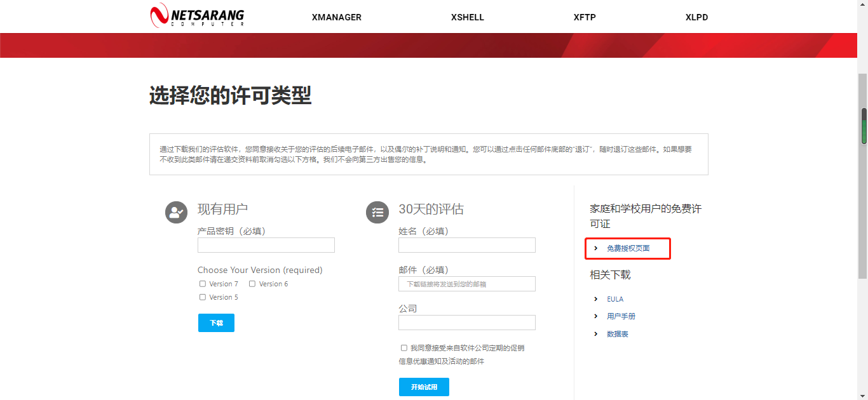Click the chevron beside 数据表
The image size is (868, 400).
click(595, 334)
